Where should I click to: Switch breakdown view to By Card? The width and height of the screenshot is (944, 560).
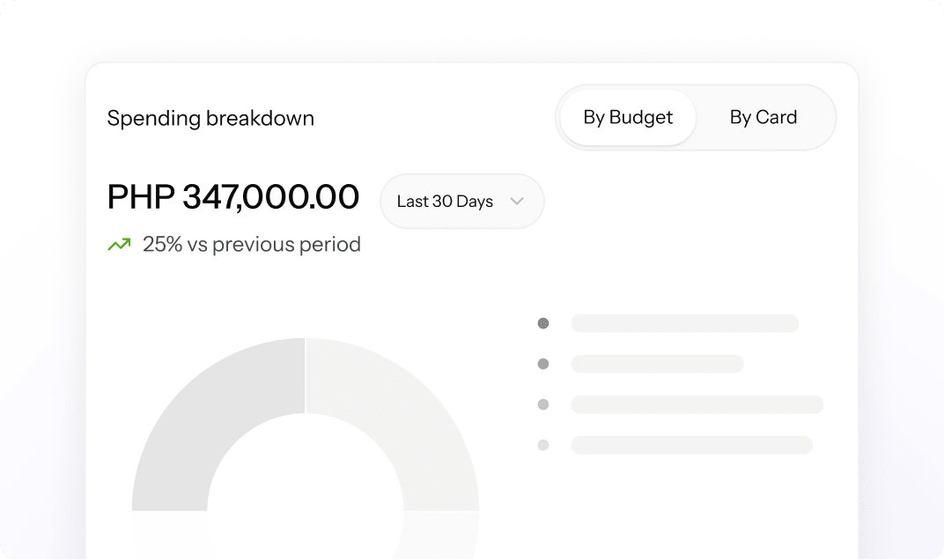(x=763, y=117)
